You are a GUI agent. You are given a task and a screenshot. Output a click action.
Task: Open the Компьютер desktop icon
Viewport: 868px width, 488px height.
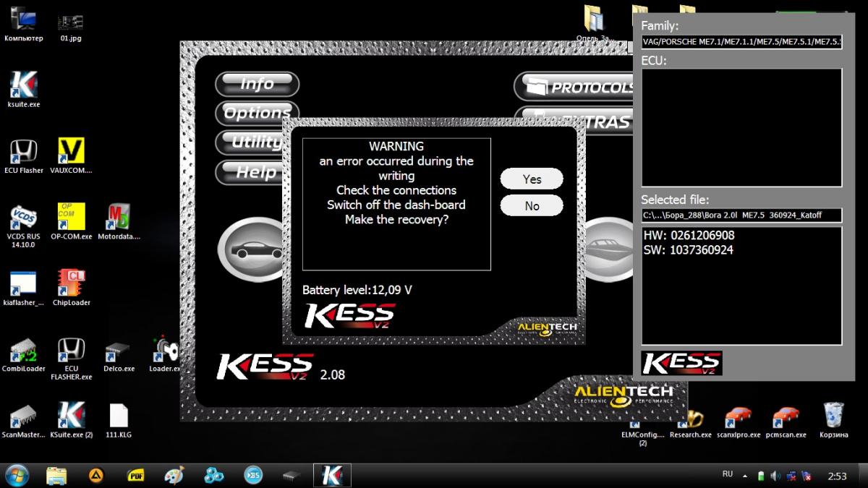pyautogui.click(x=23, y=23)
